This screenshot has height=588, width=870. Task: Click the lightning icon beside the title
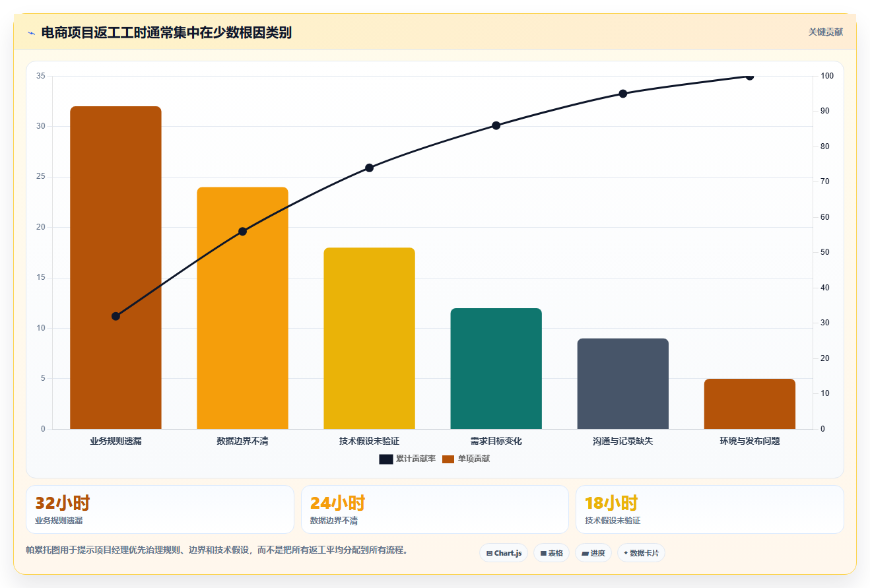click(31, 33)
